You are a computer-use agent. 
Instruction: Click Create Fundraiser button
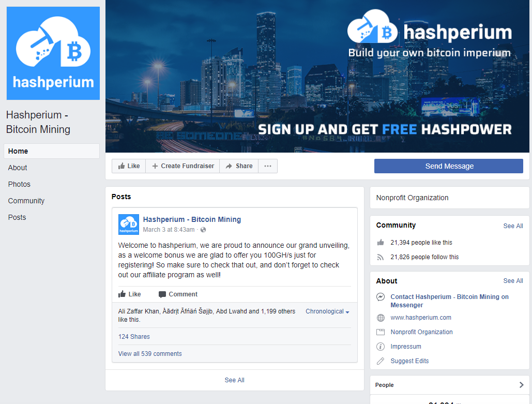183,166
